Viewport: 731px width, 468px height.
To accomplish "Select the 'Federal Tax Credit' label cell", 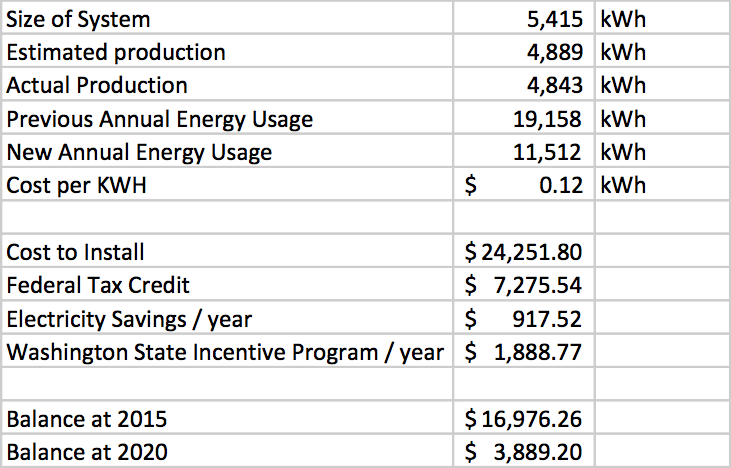I will pos(227,284).
